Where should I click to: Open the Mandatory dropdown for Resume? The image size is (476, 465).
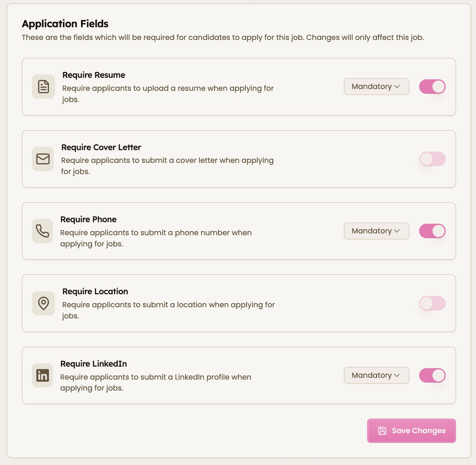[376, 87]
